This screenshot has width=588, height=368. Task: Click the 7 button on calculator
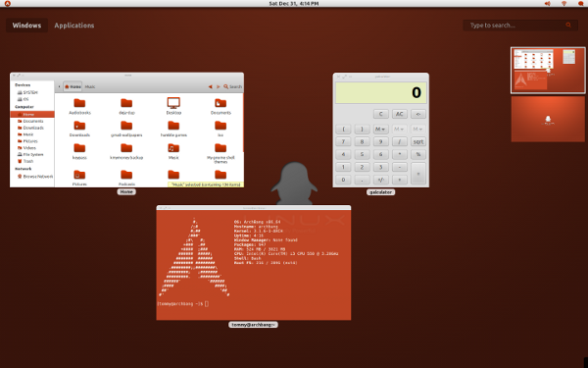tap(343, 141)
